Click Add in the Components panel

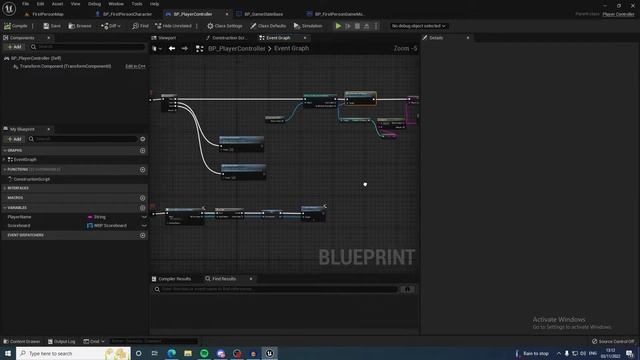(x=14, y=47)
